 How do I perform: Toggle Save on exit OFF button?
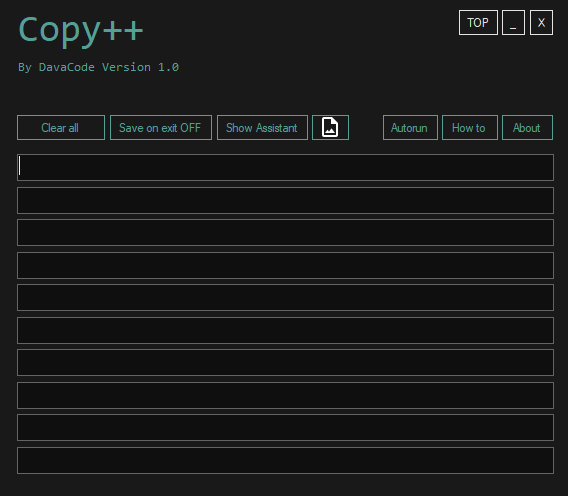pos(161,128)
